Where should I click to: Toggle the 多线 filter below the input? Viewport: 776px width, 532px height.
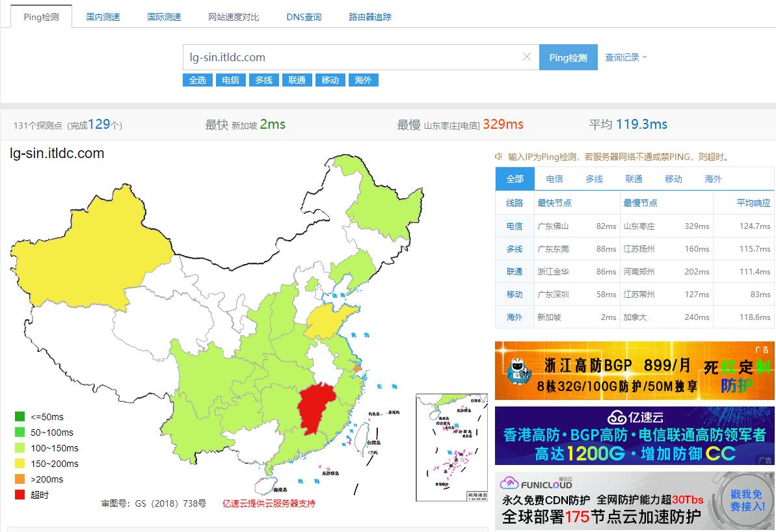click(264, 80)
